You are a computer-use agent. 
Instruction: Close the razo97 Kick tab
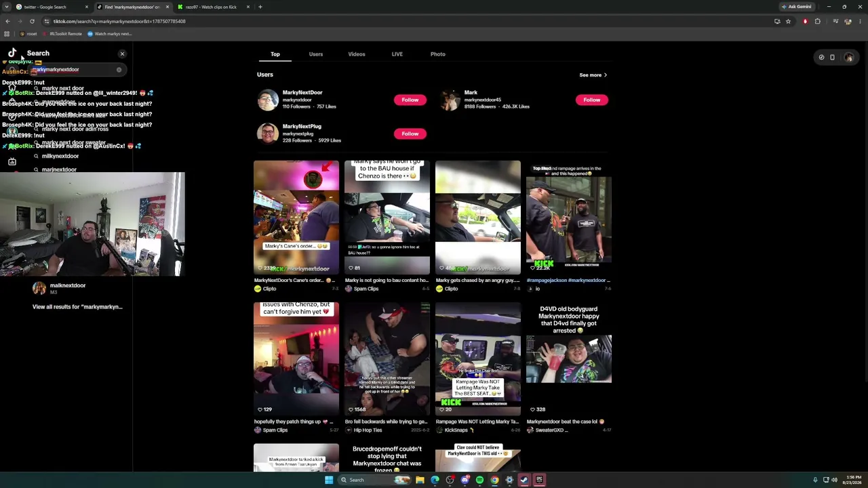point(248,7)
